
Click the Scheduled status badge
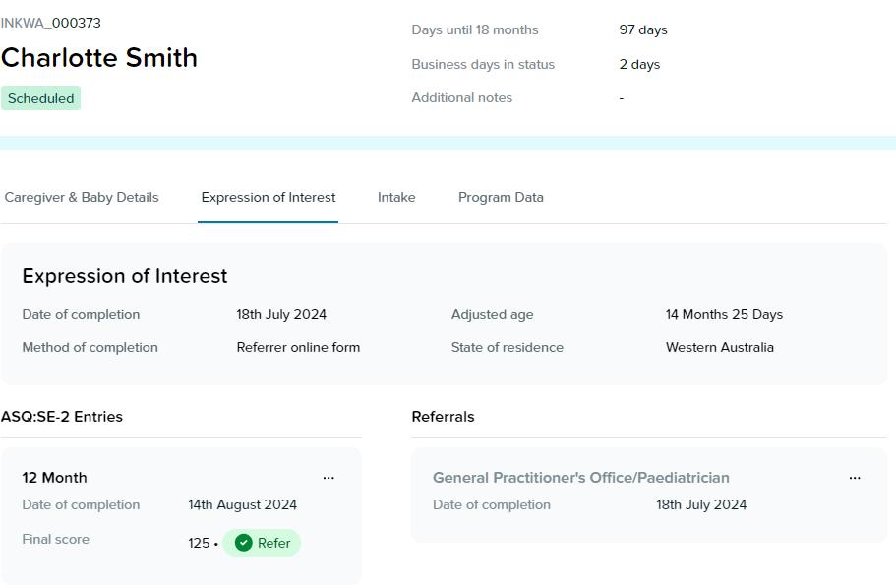(x=40, y=98)
